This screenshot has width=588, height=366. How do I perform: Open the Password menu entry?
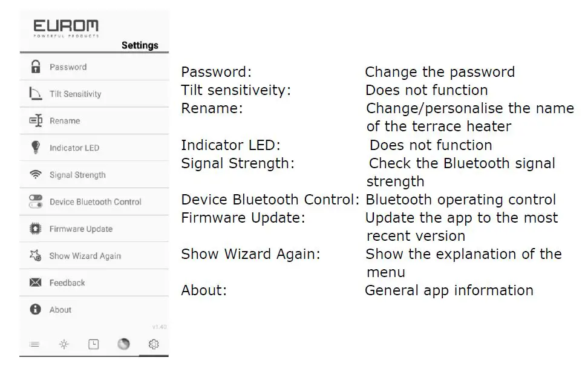(68, 67)
